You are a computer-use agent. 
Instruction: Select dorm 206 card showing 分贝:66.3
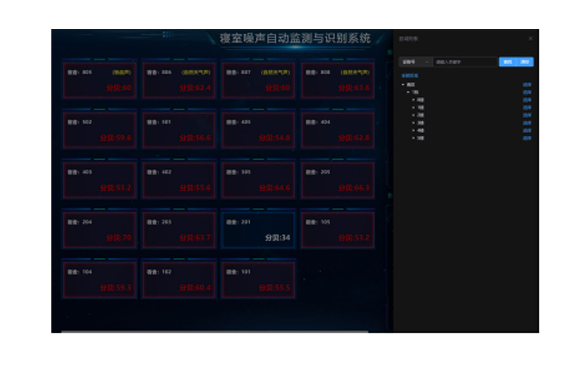pos(338,180)
